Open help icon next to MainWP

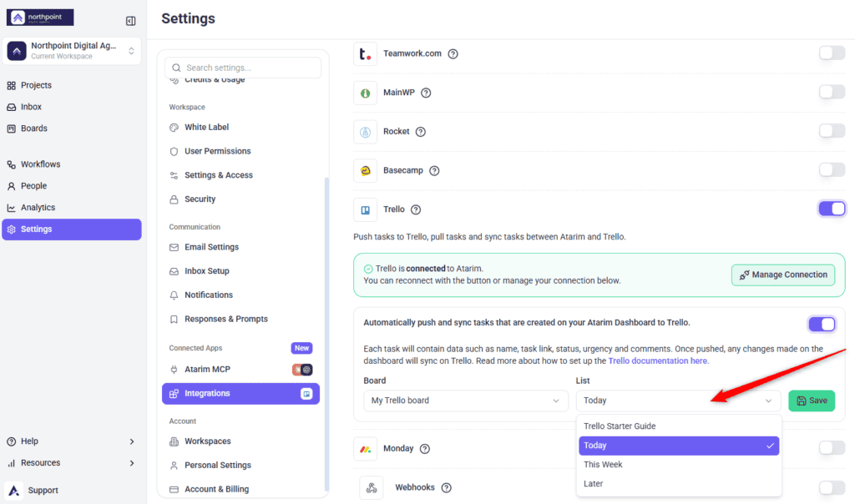[x=426, y=93]
